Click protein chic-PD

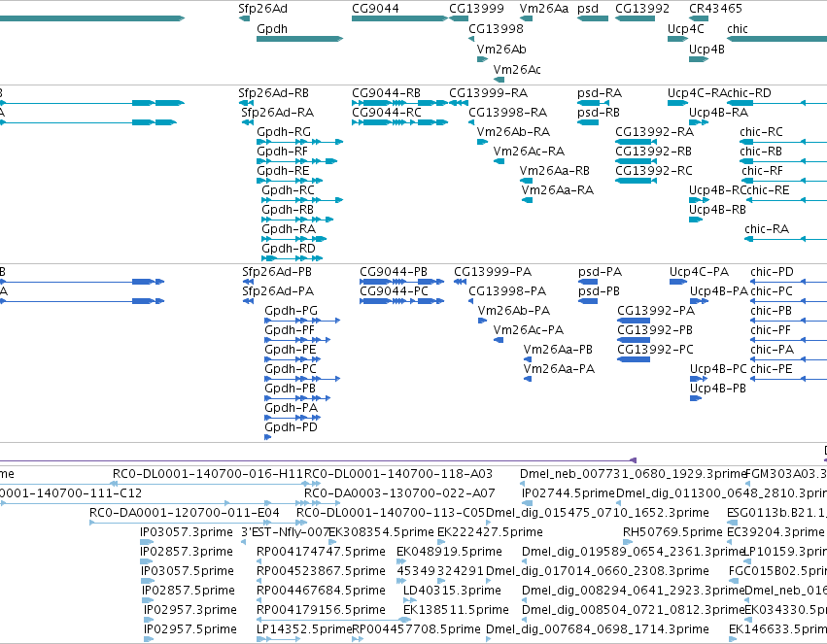tap(773, 272)
